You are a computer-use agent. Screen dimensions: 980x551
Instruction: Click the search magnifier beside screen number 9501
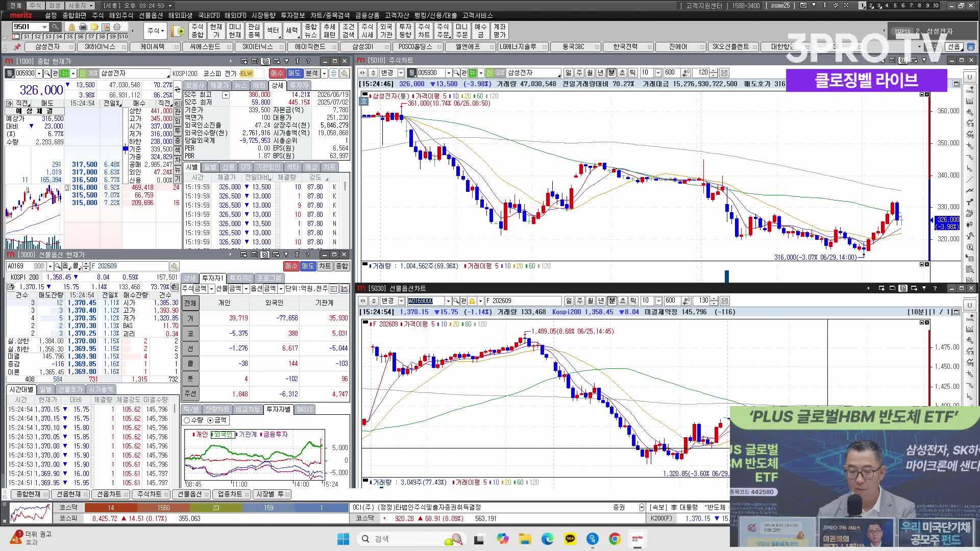pos(55,27)
